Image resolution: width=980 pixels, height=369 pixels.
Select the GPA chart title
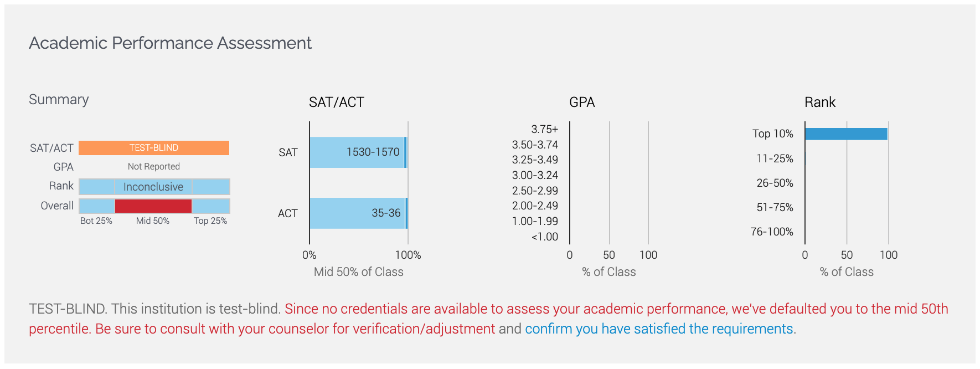point(582,102)
